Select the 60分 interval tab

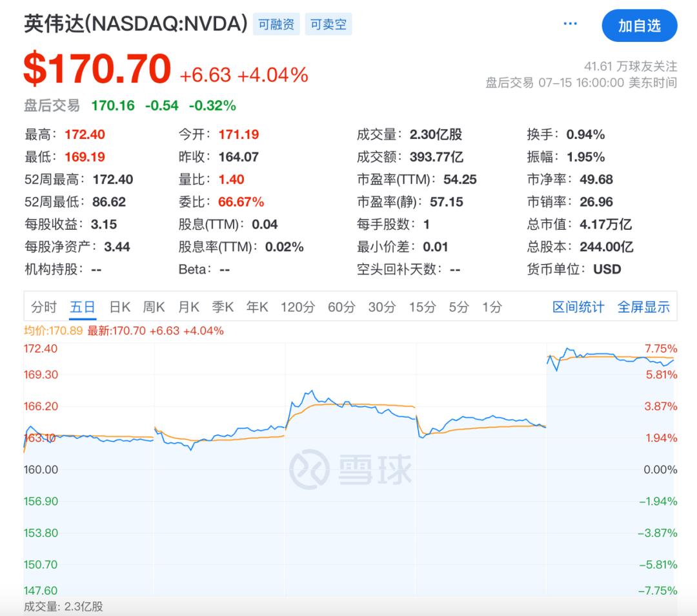point(341,307)
